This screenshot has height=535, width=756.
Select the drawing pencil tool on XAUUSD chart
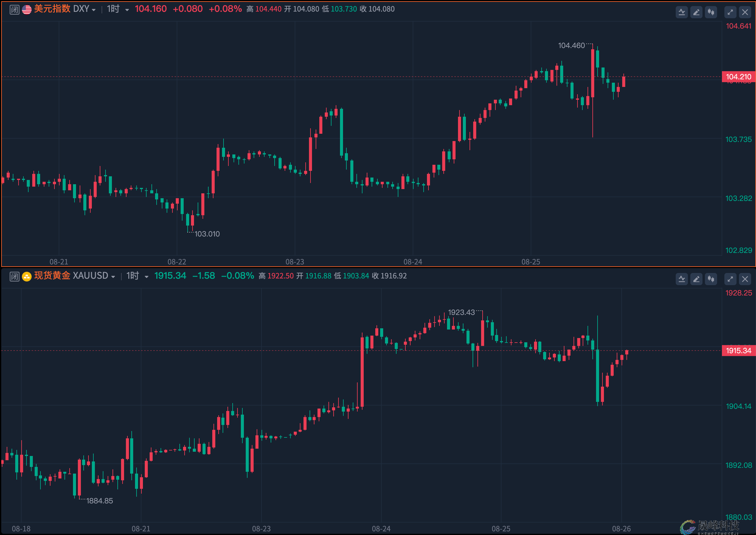[696, 279]
